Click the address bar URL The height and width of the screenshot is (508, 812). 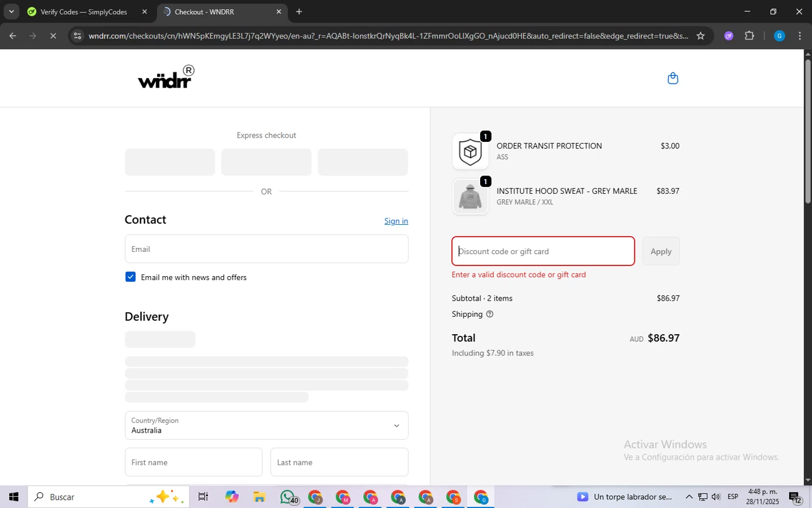tap(388, 36)
